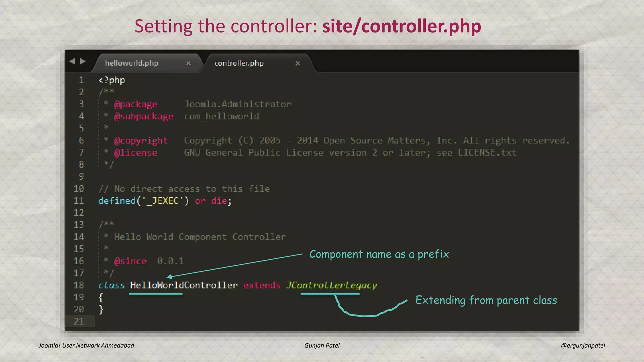Click the 'extends' keyword
Viewport: 644px width, 362px height.
(x=262, y=285)
